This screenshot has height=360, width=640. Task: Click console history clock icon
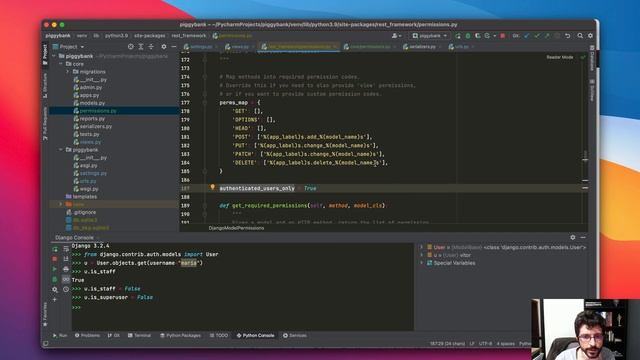click(66, 289)
